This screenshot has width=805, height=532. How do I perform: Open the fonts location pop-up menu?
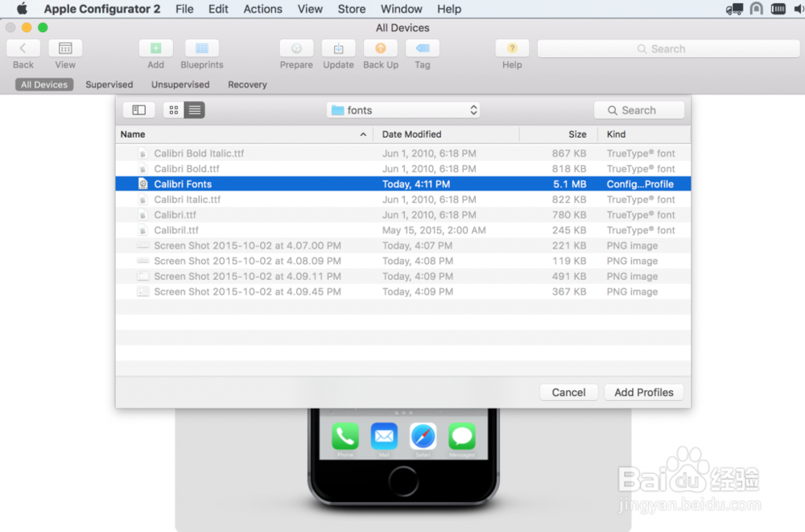click(402, 109)
